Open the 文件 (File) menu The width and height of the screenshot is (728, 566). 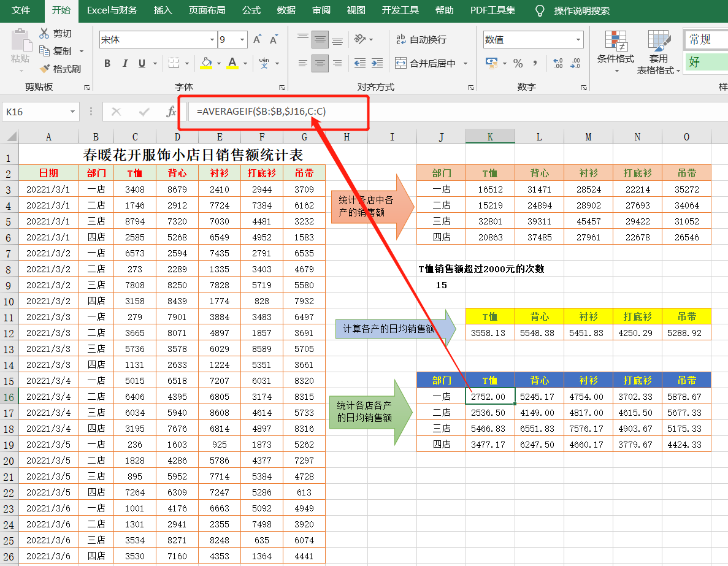pyautogui.click(x=21, y=10)
